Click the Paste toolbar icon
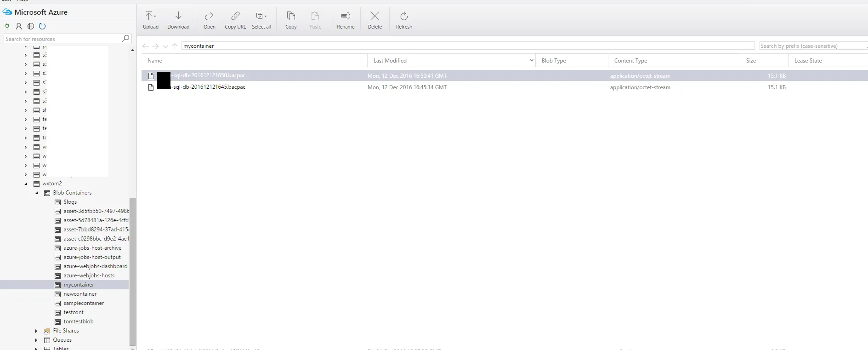868x350 pixels. pyautogui.click(x=315, y=16)
